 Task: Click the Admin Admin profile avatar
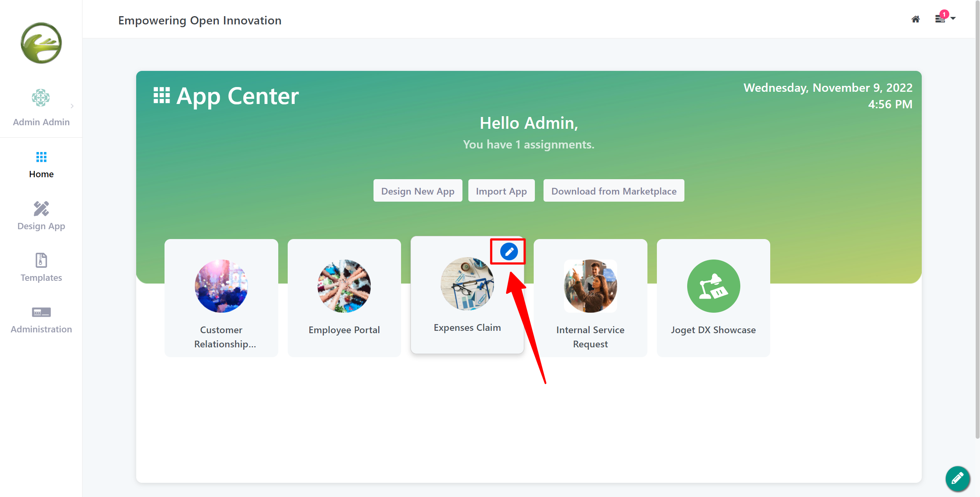pos(41,98)
